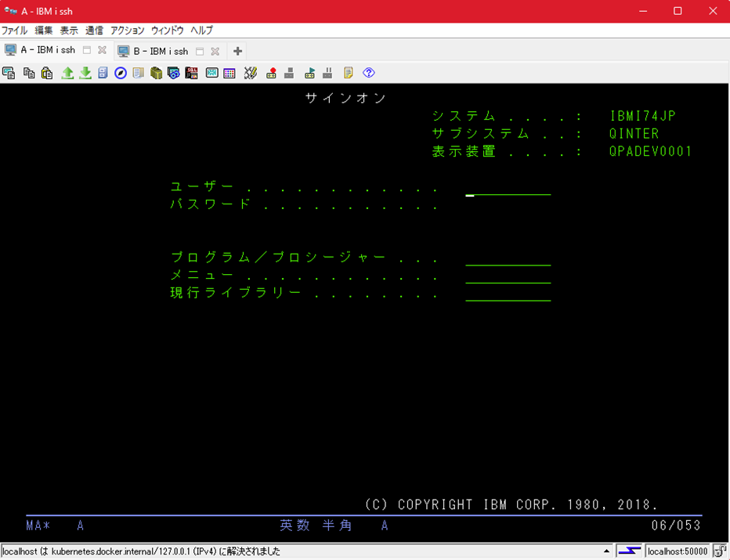Image resolution: width=730 pixels, height=560 pixels.
Task: Detach the B session tab window icon
Action: 200,51
